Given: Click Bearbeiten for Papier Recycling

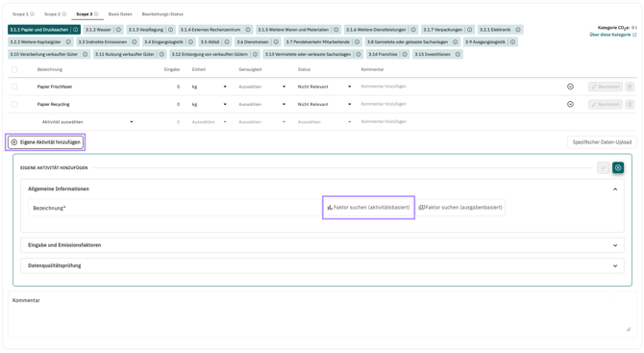Looking at the screenshot, I should coord(606,105).
